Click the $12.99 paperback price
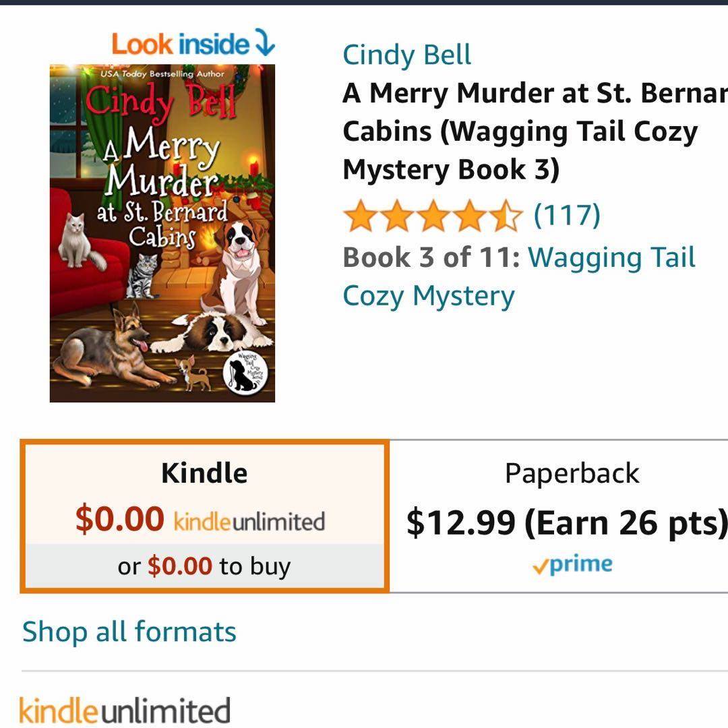 [x=461, y=522]
